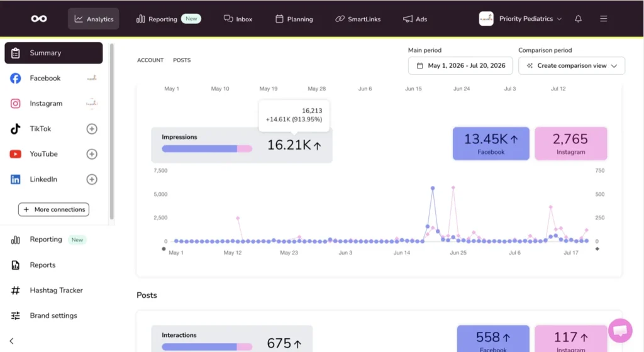
Task: Open the pink chat support bubble
Action: tap(620, 330)
